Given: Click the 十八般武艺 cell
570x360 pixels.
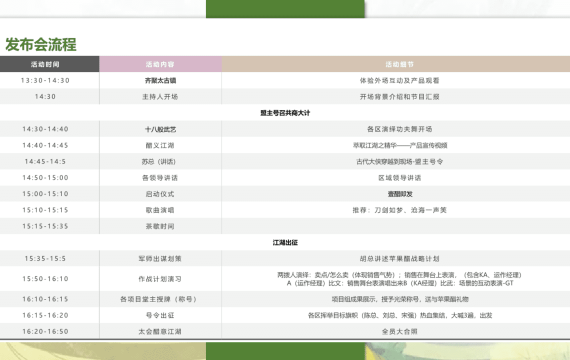Looking at the screenshot, I should tap(160, 129).
